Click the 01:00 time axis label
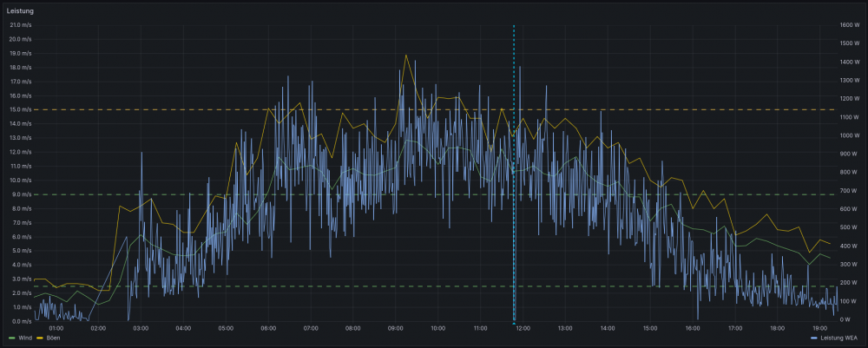 [x=56, y=329]
